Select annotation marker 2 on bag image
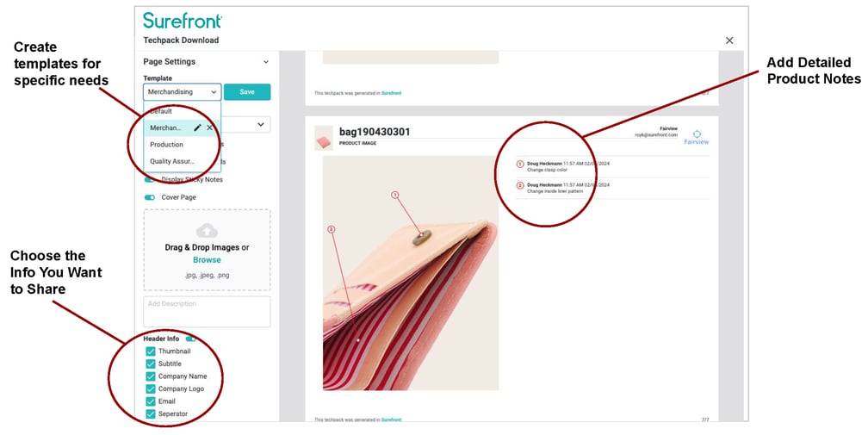Screen dimensions: 868x435 331,229
